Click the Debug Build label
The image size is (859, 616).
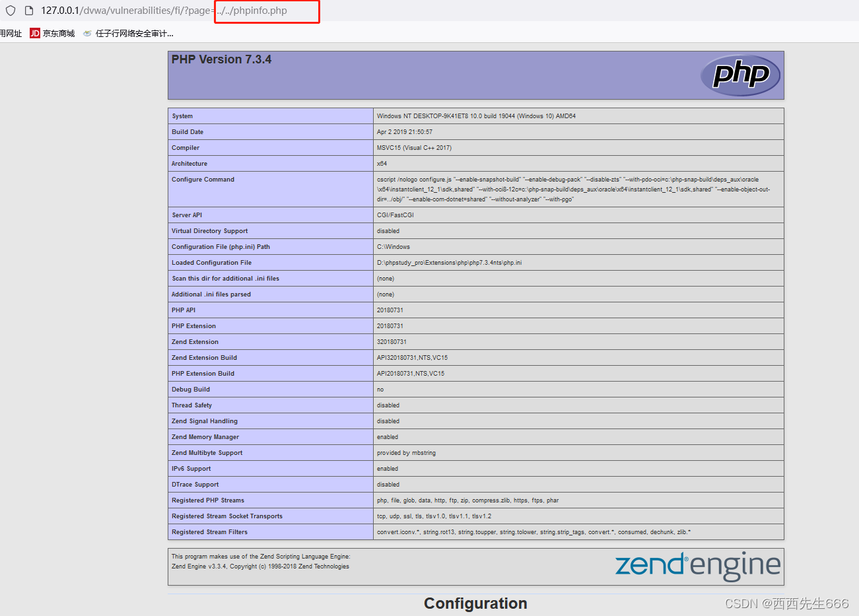pos(191,390)
